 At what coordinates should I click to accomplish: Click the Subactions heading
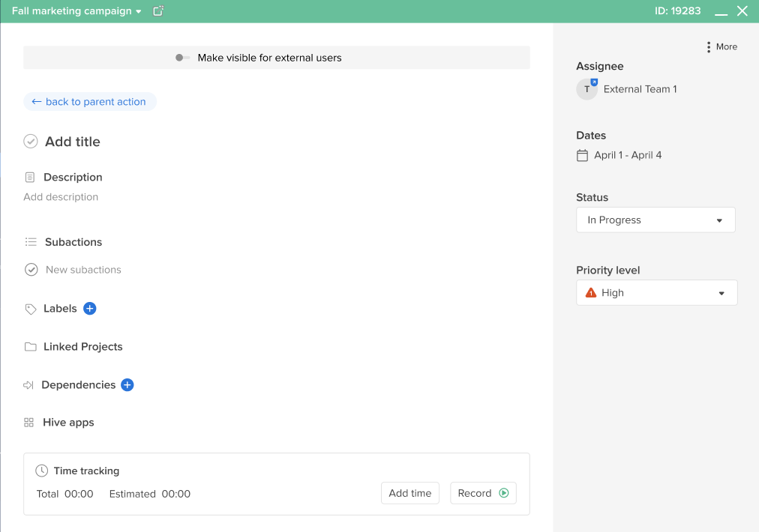click(73, 242)
